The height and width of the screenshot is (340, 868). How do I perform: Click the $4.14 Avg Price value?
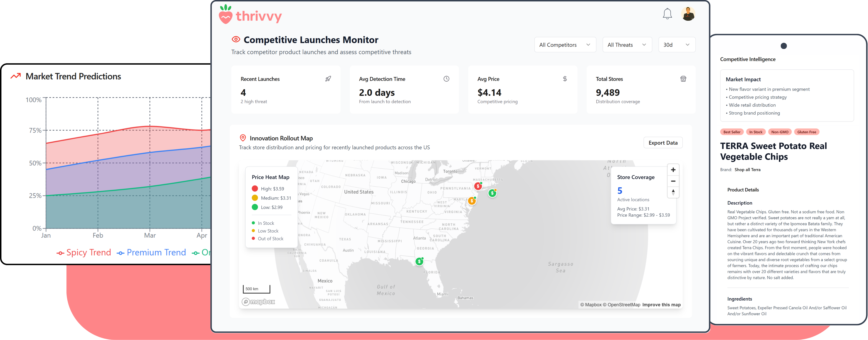[489, 92]
